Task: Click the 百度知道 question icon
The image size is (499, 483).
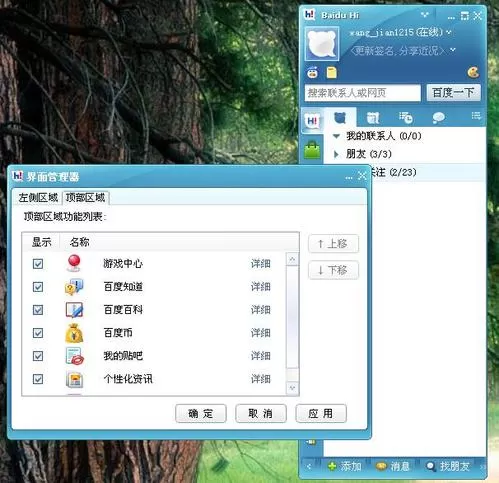Action: pyautogui.click(x=74, y=287)
